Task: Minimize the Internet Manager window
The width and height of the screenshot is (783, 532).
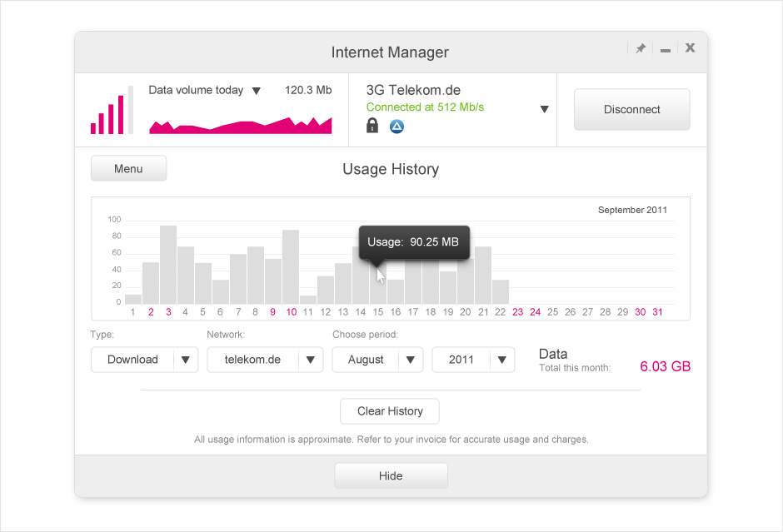Action: [x=666, y=51]
